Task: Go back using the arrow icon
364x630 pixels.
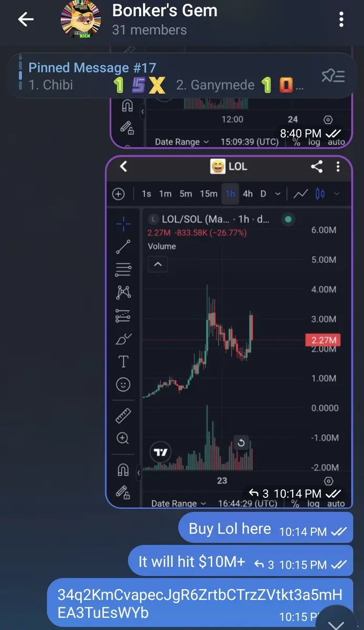Action: coord(25,20)
